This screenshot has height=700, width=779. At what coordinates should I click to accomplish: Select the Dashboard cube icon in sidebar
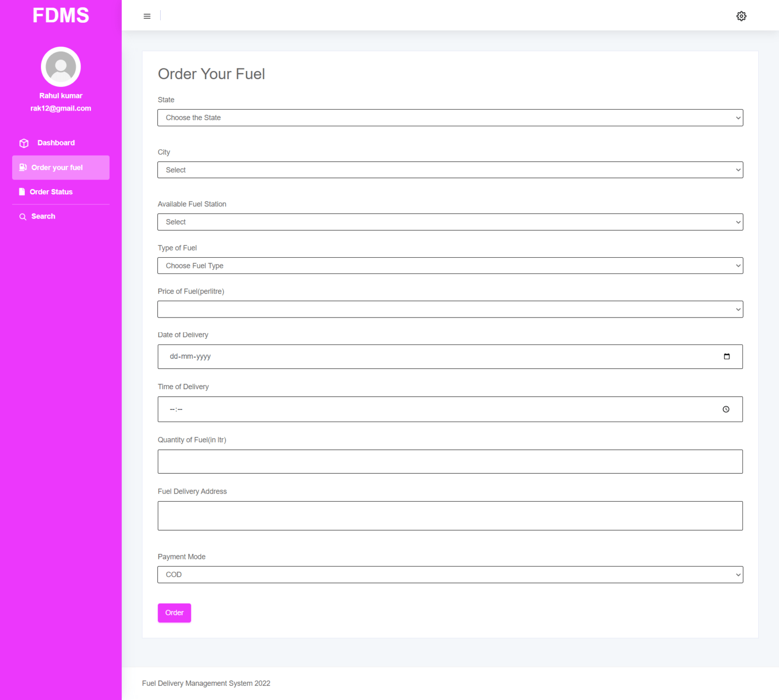[x=23, y=143]
